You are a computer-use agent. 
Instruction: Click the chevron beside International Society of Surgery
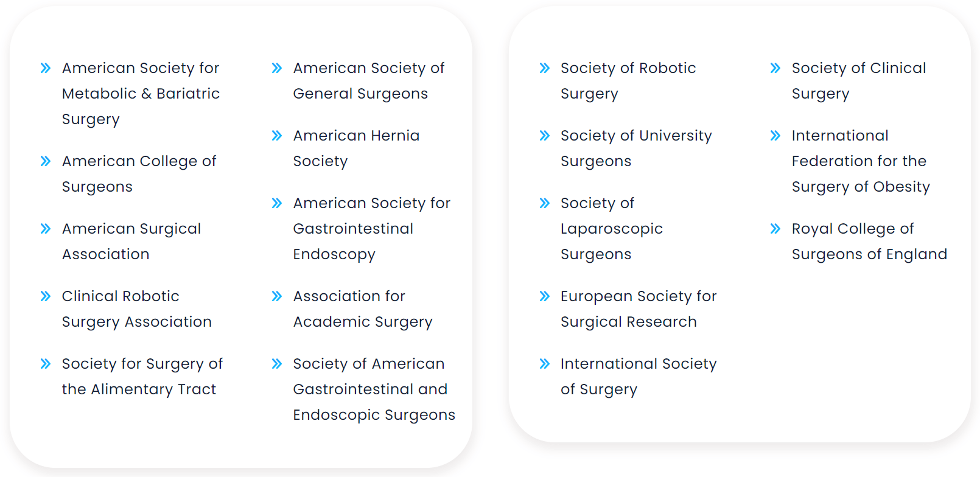(545, 364)
